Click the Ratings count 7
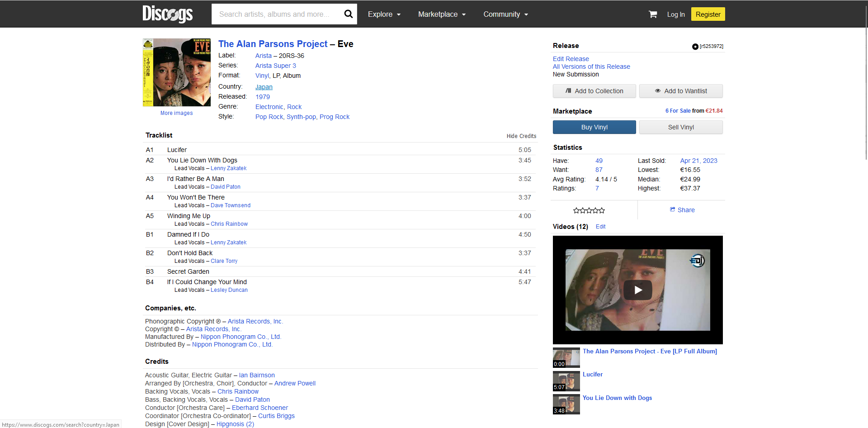Screen dimensions: 868x428 (597, 188)
